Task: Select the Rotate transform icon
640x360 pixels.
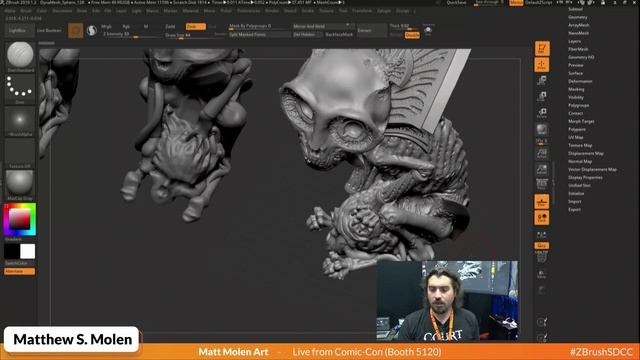Action: pos(542,113)
